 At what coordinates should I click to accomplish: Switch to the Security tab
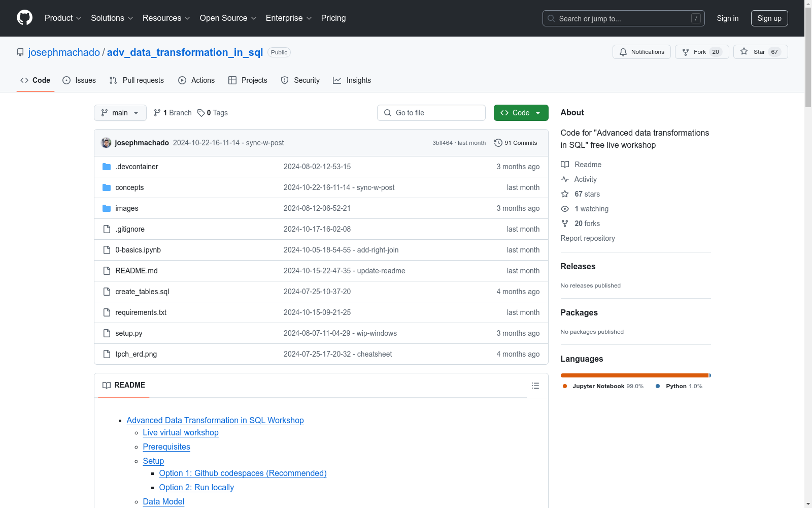(300, 80)
